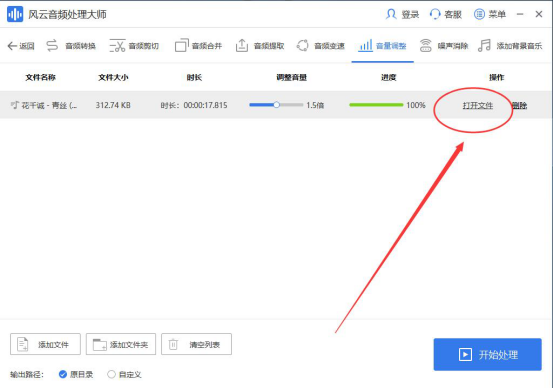Click the 清空列表 button label

[205, 345]
